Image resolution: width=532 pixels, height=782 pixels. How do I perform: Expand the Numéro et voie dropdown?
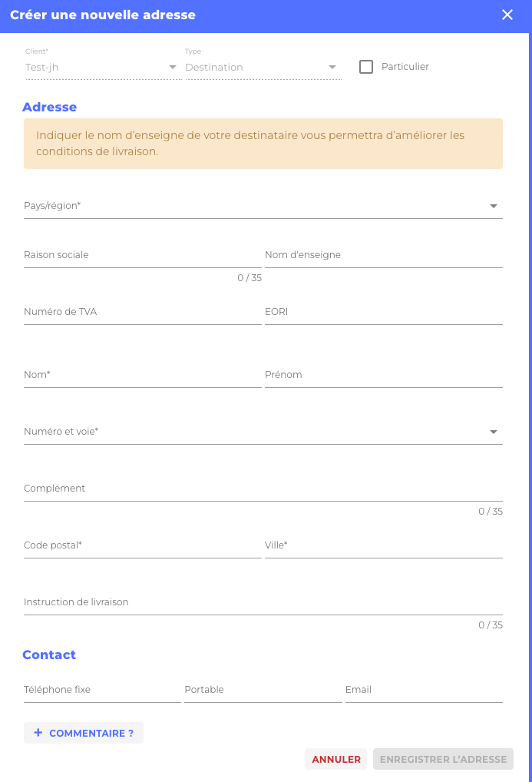pyautogui.click(x=493, y=432)
